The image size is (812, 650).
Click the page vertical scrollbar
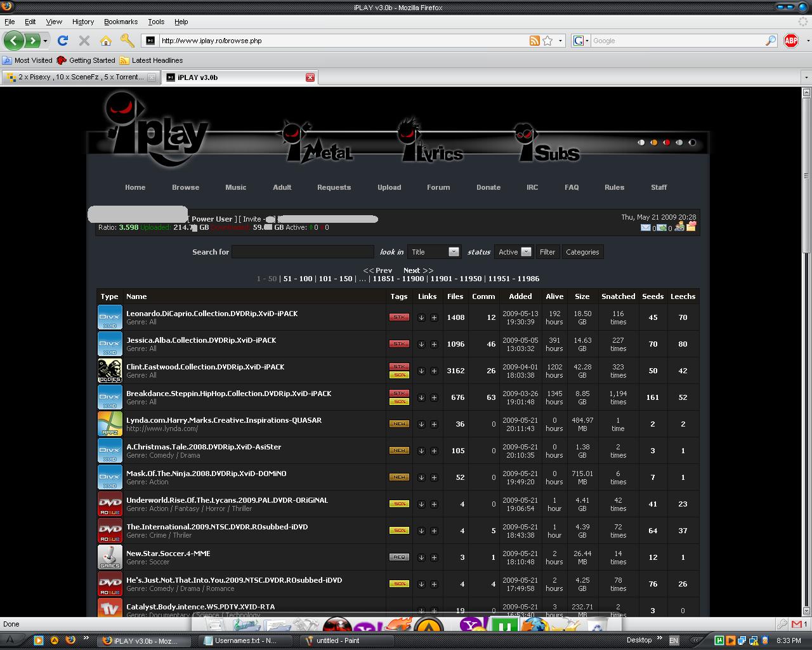(x=806, y=352)
